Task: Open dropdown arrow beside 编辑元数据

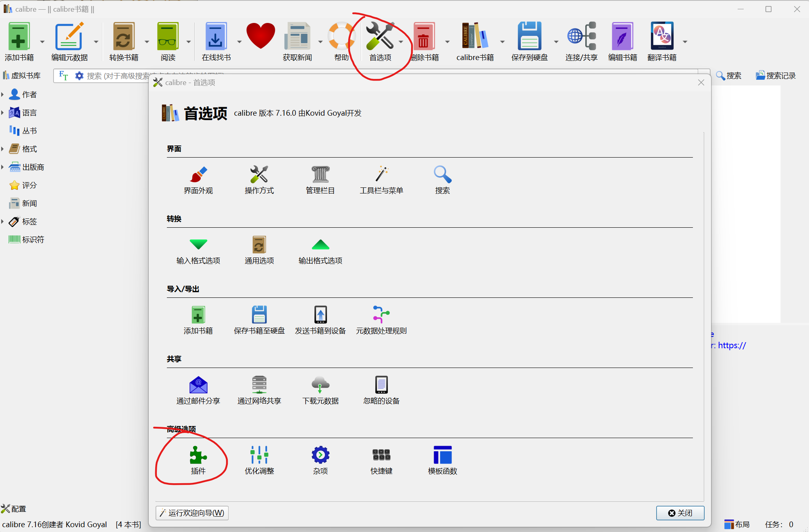Action: 96,42
